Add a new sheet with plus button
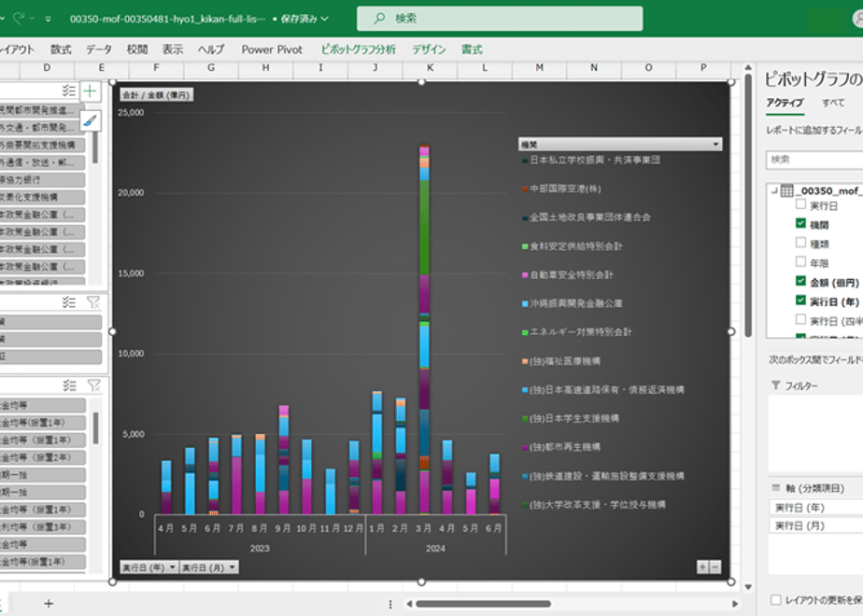The width and height of the screenshot is (863, 616). [49, 603]
